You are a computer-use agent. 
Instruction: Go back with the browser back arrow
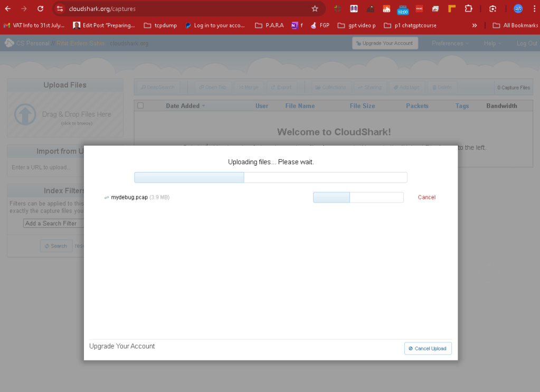coord(8,8)
